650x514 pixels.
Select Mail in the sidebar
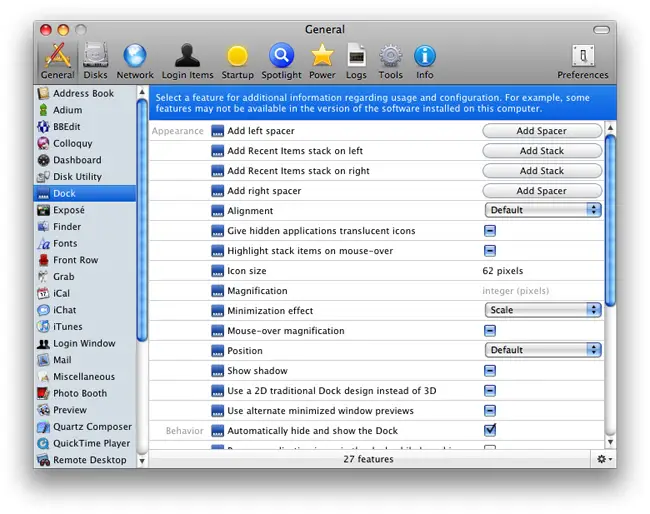(85, 360)
